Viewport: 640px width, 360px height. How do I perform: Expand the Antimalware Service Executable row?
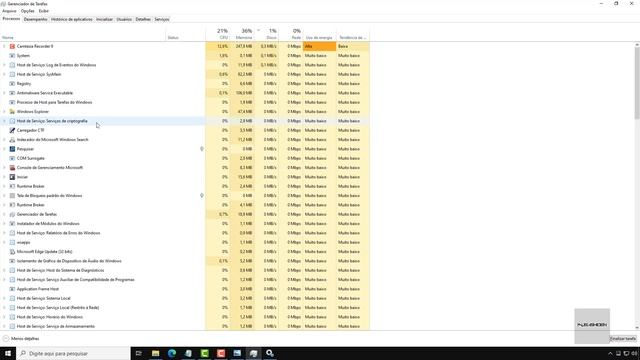coord(4,93)
